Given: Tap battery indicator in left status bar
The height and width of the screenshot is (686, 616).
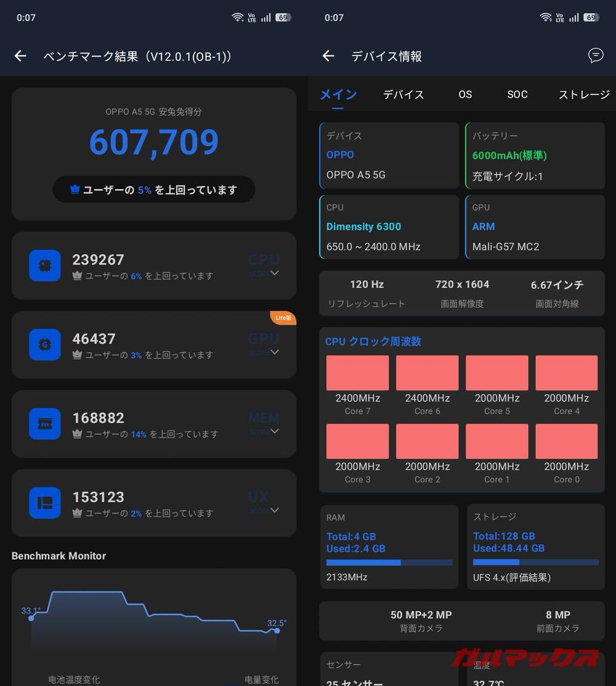Looking at the screenshot, I should point(283,17).
